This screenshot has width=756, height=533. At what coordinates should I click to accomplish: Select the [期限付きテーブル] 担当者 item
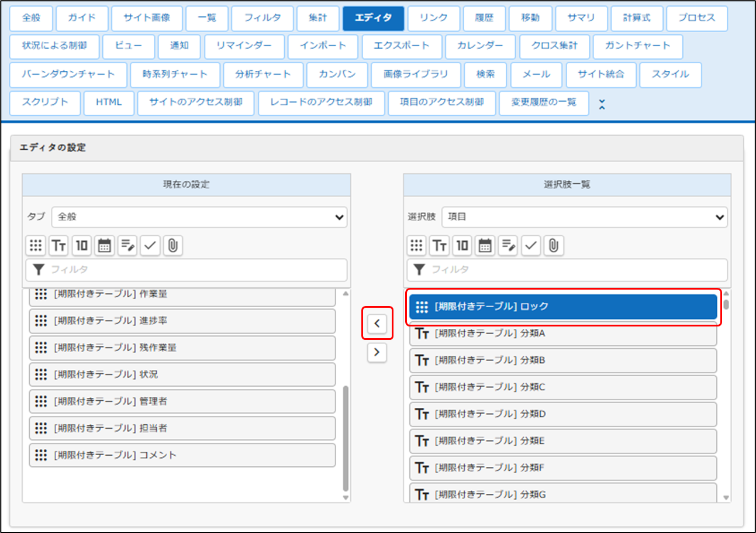coord(182,428)
